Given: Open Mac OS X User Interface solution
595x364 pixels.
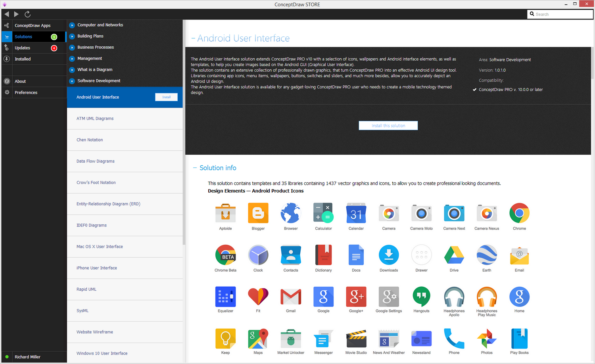Looking at the screenshot, I should click(x=125, y=247).
